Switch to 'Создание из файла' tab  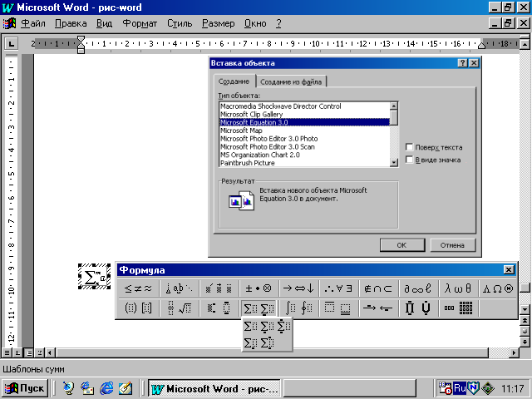point(291,81)
